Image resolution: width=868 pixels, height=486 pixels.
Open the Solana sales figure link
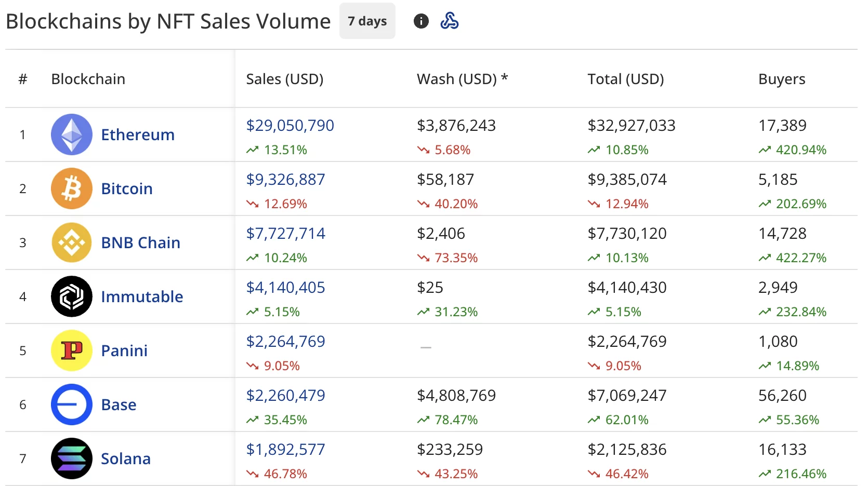[285, 449]
